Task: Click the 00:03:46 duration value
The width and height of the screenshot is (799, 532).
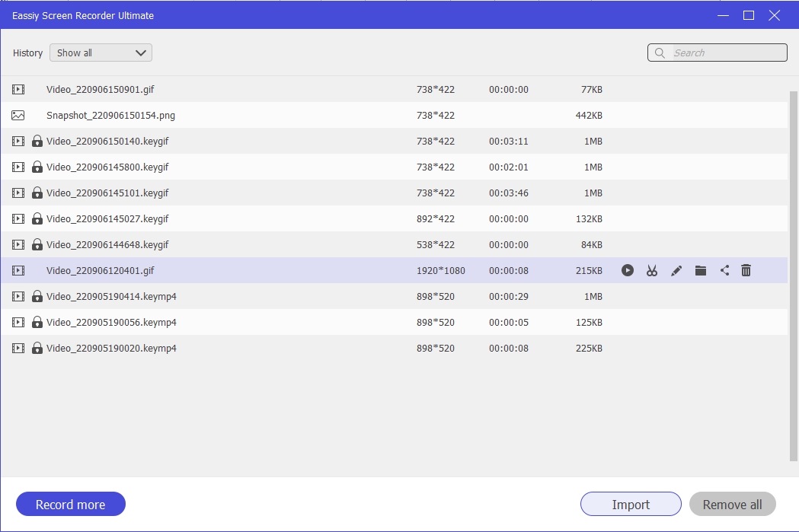Action: pyautogui.click(x=509, y=193)
